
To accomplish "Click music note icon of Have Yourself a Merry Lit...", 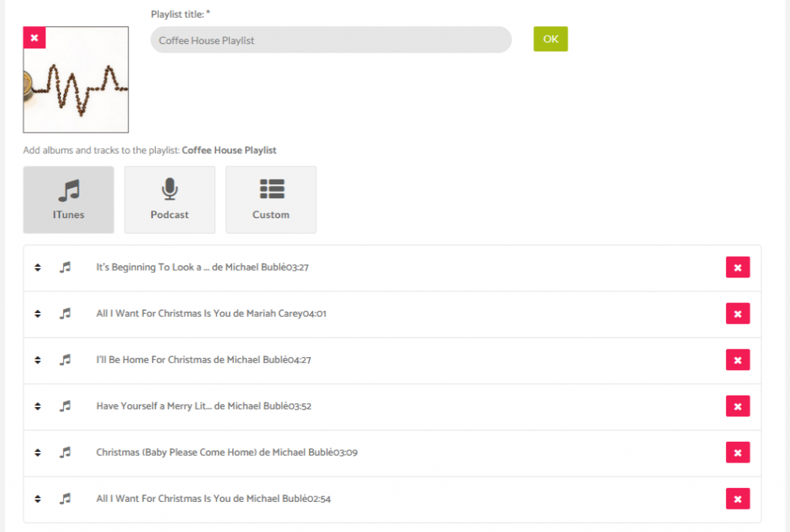I will click(65, 406).
